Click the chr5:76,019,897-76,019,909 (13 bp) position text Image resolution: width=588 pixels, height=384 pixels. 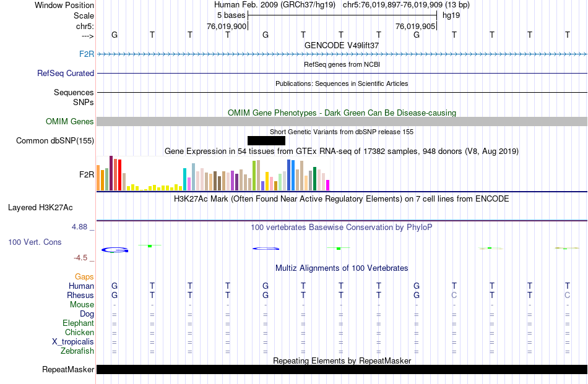pos(406,5)
